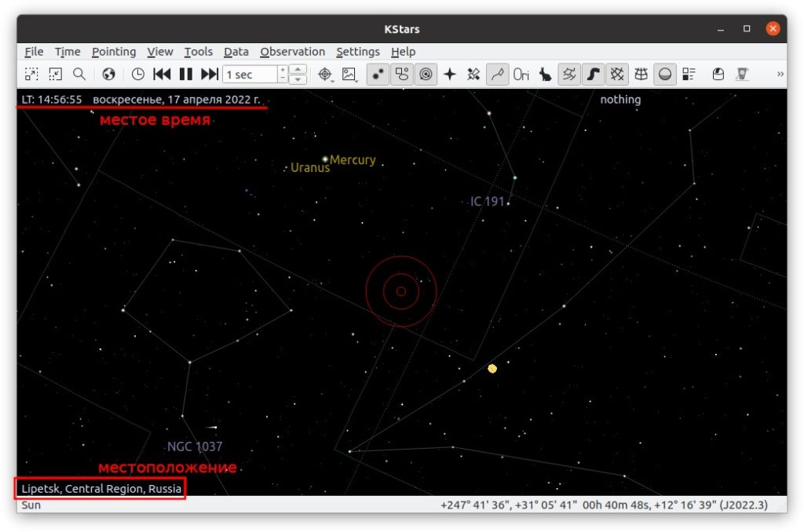The image size is (804, 532).
Task: Select the NGC 1037 object label
Action: coord(195,446)
